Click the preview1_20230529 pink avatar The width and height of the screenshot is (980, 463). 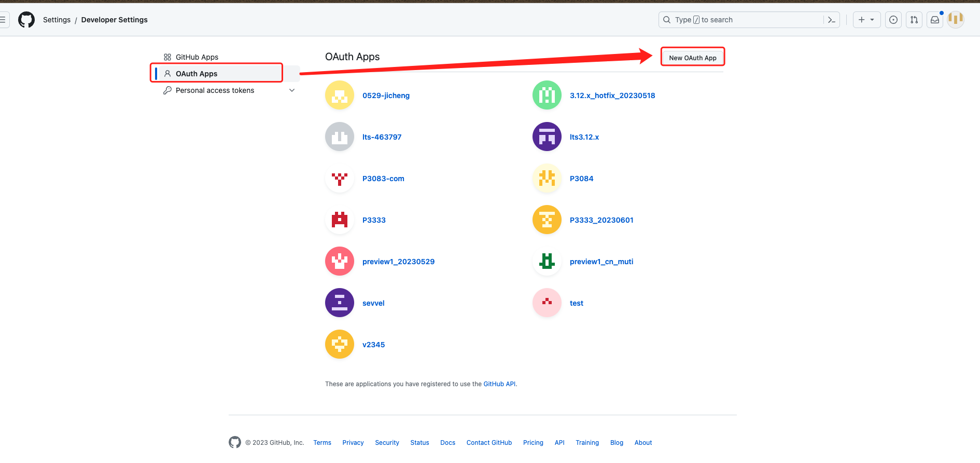point(340,261)
